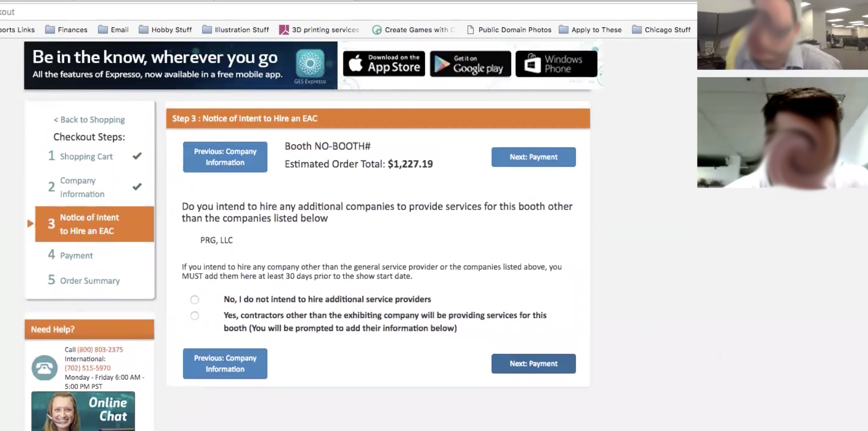Select 'Yes, contractors other than' radio option
Image resolution: width=868 pixels, height=431 pixels.
(194, 316)
